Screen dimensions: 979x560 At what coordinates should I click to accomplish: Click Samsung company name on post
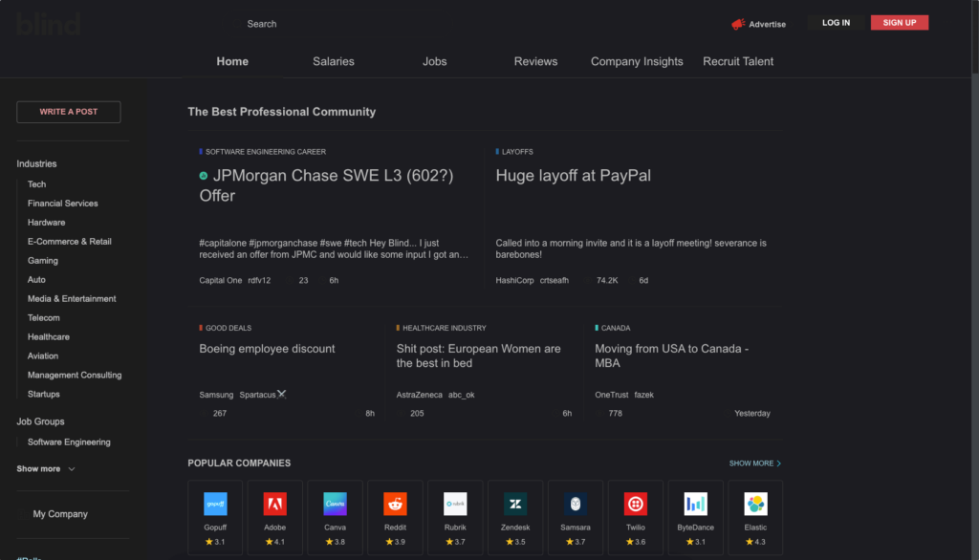[216, 395]
